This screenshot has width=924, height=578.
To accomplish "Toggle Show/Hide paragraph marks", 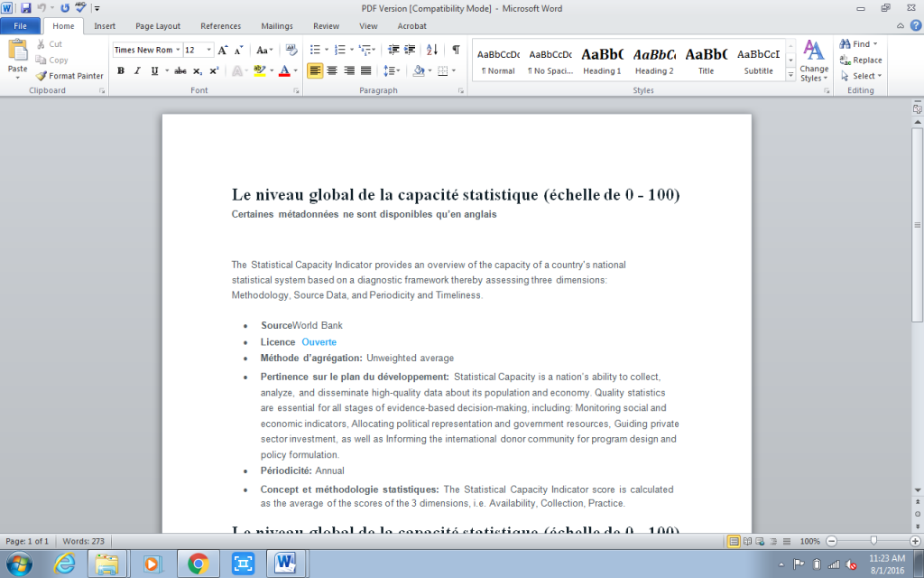I will point(456,51).
